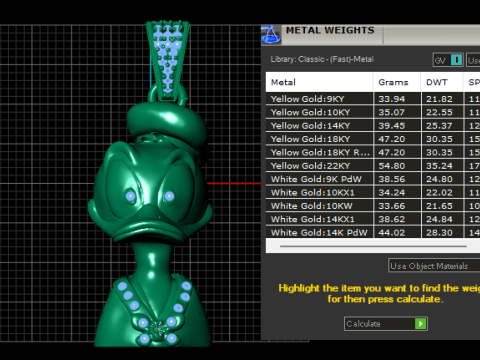
Task: Click the Library: Classic - (Fast)-Metal label
Action: (x=322, y=59)
